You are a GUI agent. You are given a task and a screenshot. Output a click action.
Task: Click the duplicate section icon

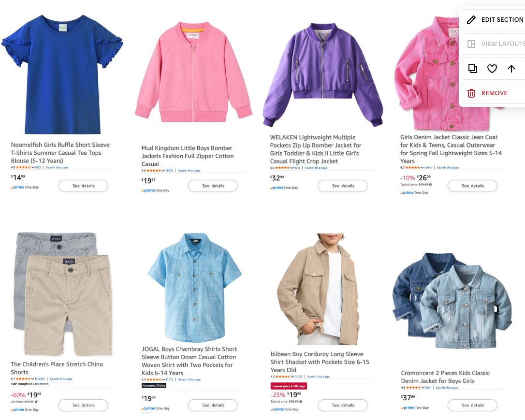[x=472, y=69]
